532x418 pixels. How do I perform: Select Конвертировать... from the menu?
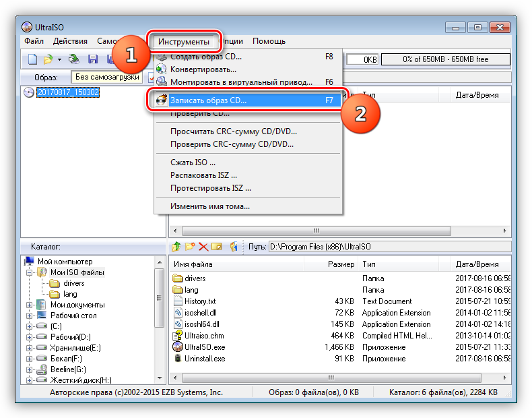pyautogui.click(x=248, y=69)
